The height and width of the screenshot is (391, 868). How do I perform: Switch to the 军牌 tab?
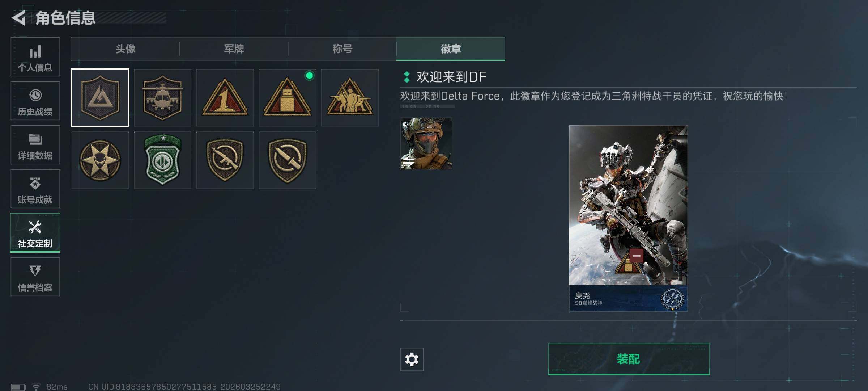[x=234, y=49]
